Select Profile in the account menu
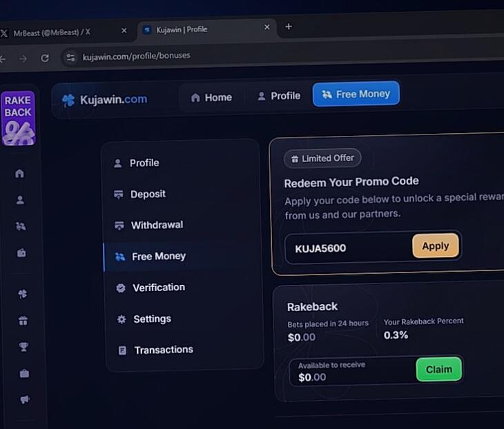The width and height of the screenshot is (504, 429). coord(182,163)
